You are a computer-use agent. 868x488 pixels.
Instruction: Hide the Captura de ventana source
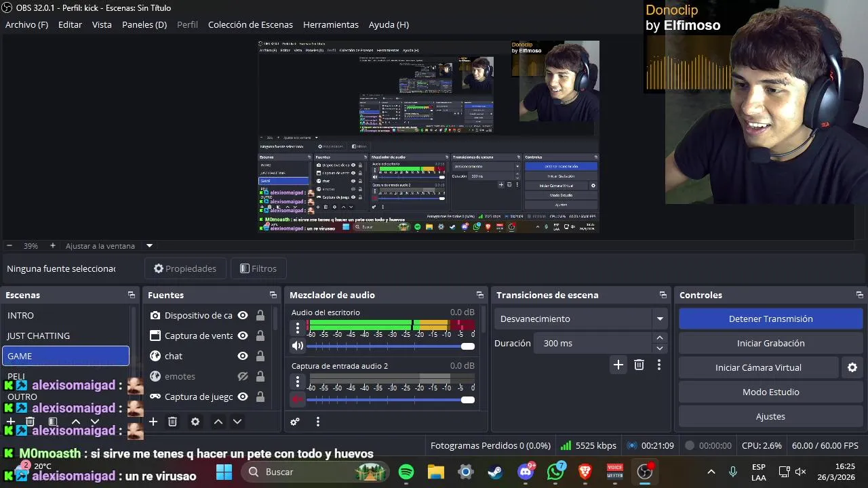(x=242, y=335)
